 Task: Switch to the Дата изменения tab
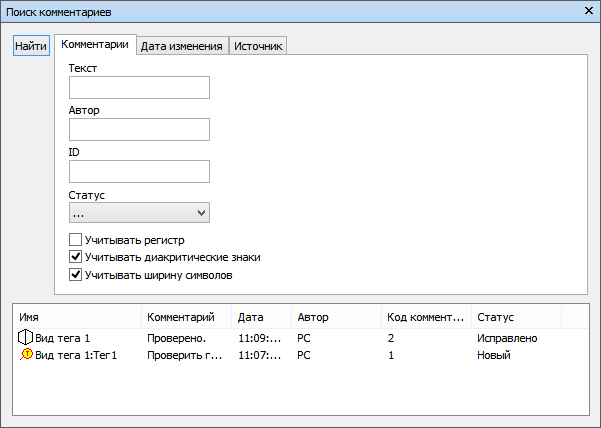tap(182, 46)
